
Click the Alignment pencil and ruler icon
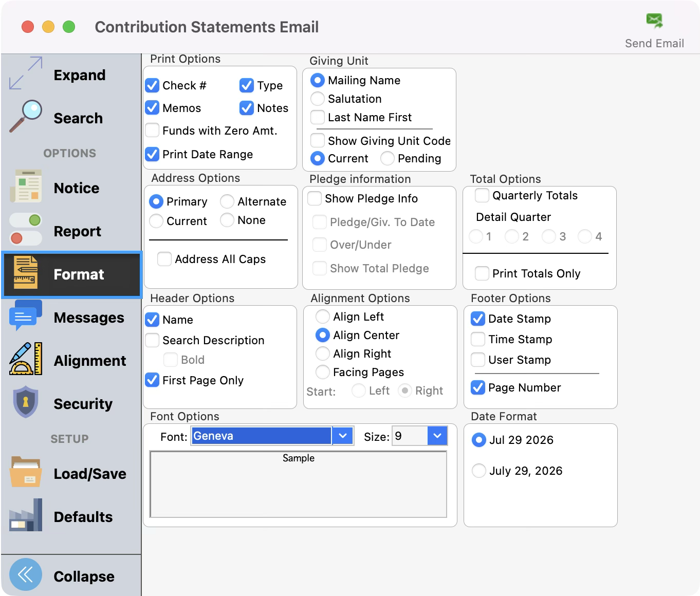(x=26, y=359)
